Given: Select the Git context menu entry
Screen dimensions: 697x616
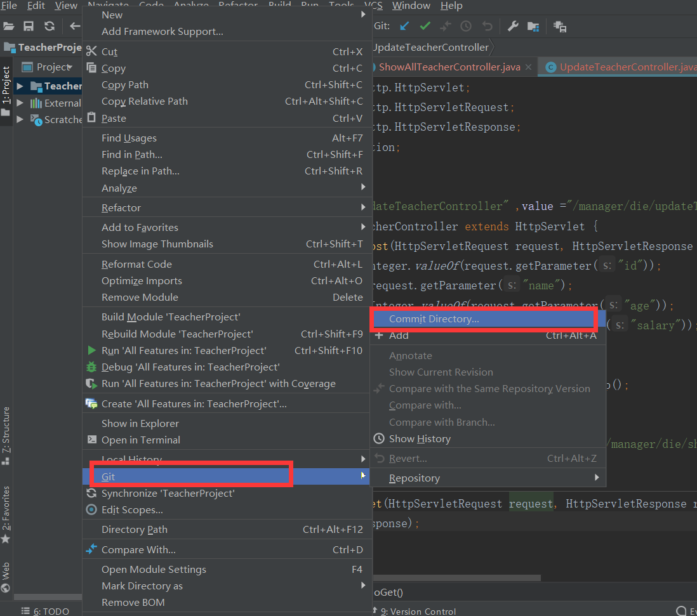Looking at the screenshot, I should (x=227, y=476).
